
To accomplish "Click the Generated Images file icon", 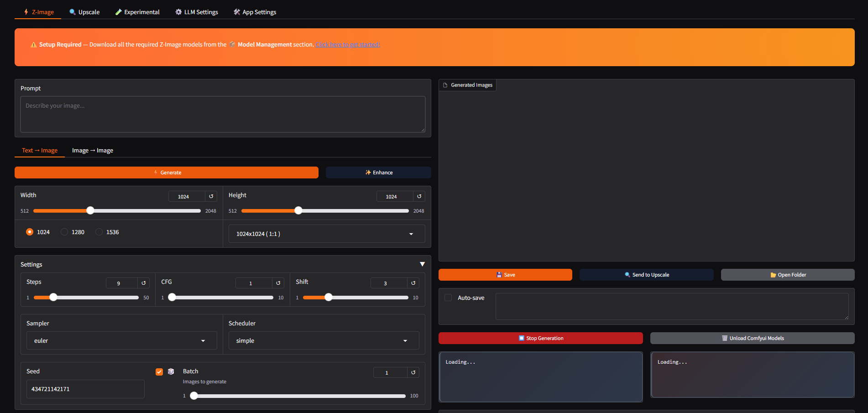I will point(445,85).
